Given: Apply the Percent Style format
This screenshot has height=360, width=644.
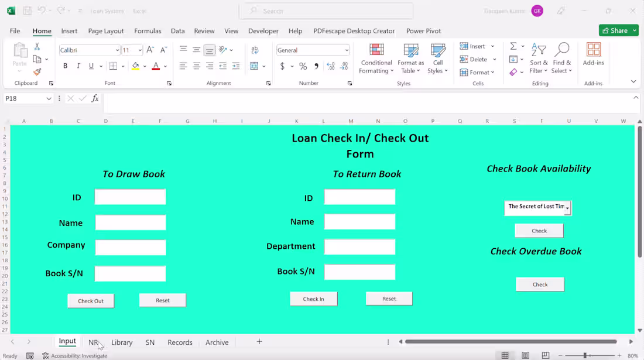Looking at the screenshot, I should (x=303, y=66).
